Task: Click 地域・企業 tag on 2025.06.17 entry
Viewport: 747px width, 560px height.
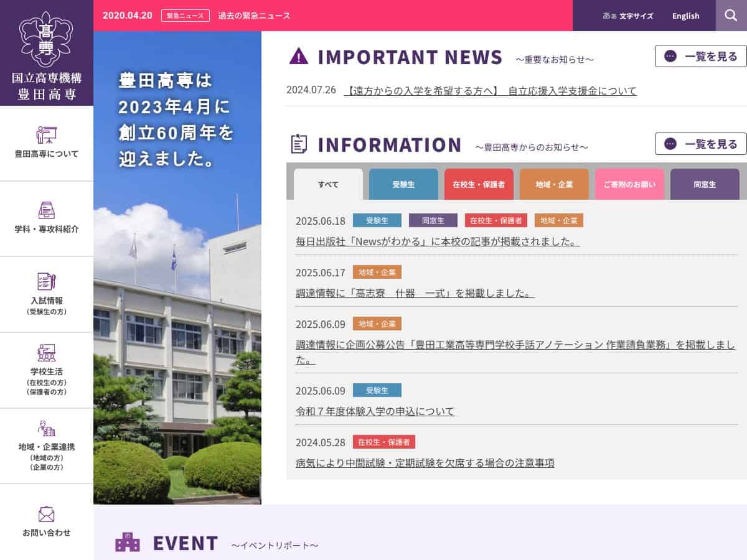Action: (377, 272)
